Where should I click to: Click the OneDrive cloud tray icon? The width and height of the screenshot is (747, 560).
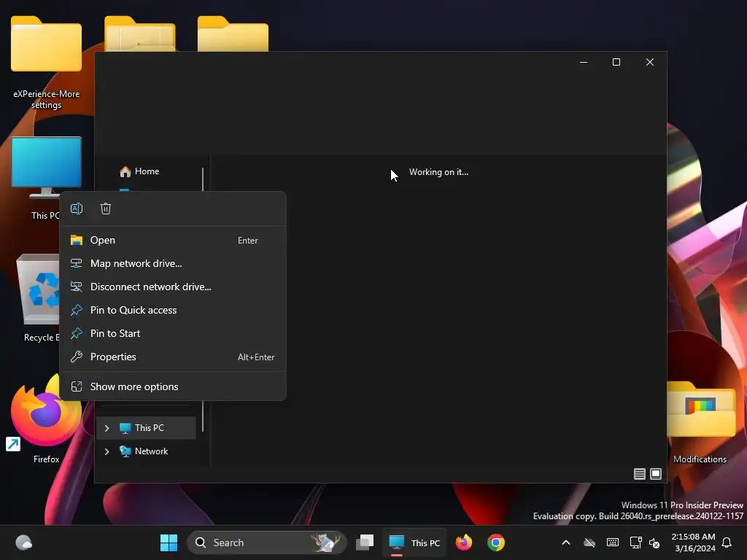tap(589, 542)
